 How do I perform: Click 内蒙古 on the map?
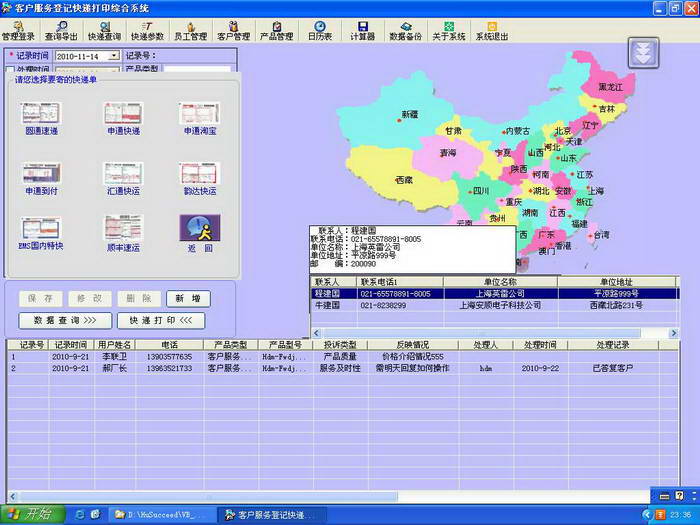coord(518,131)
